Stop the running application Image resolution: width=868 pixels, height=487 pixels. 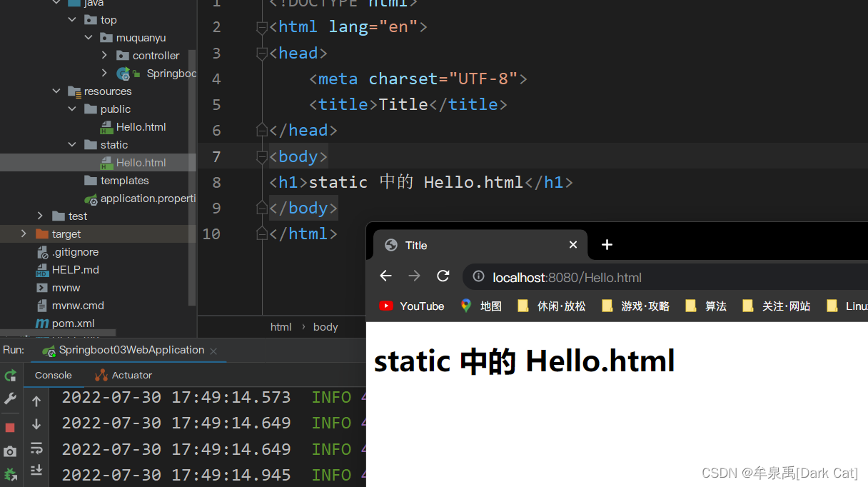[x=10, y=427]
